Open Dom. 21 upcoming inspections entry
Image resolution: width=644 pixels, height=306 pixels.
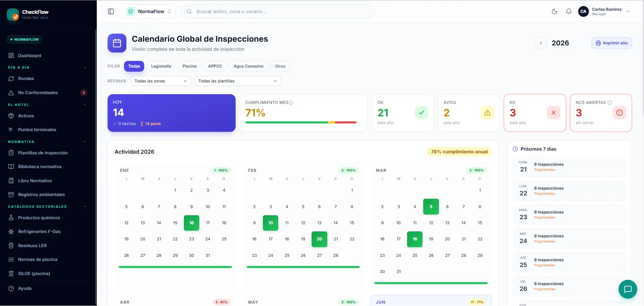pyautogui.click(x=569, y=167)
